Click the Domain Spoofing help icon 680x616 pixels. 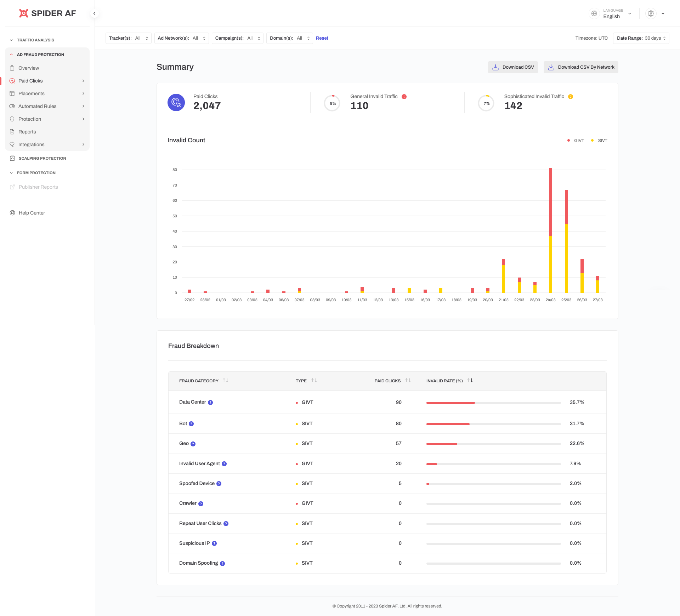(222, 564)
